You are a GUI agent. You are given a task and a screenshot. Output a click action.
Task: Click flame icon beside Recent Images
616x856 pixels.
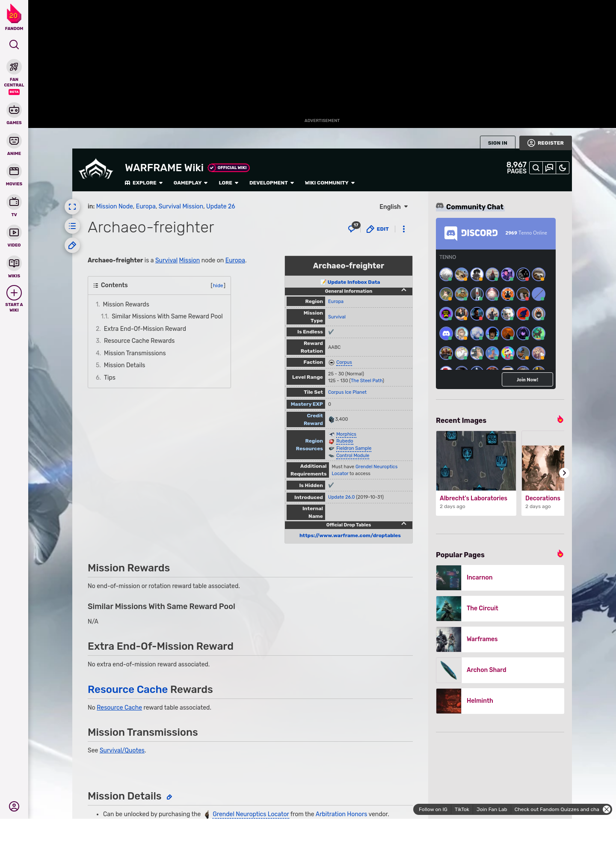tap(560, 419)
